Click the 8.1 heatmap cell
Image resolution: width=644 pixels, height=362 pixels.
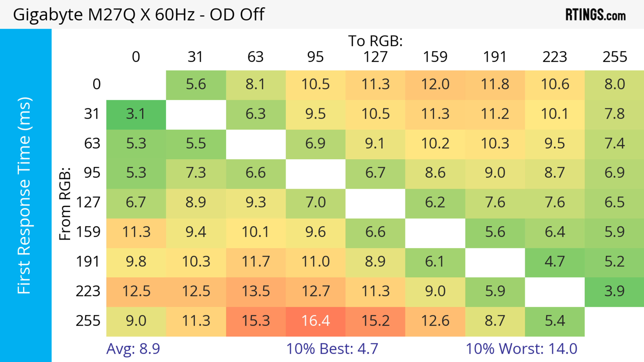point(256,84)
